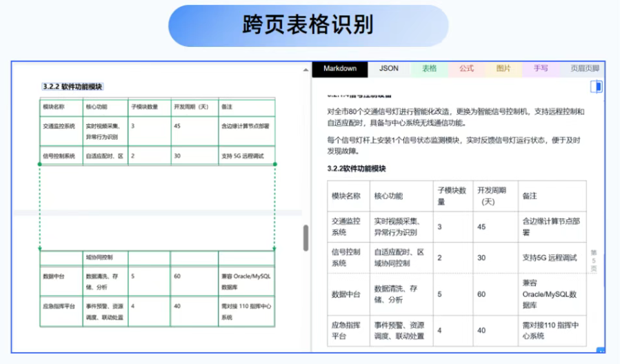Viewport: 620px width, 364px height.
Task: Click the up arrow above source document scrollbar
Action: click(x=306, y=70)
